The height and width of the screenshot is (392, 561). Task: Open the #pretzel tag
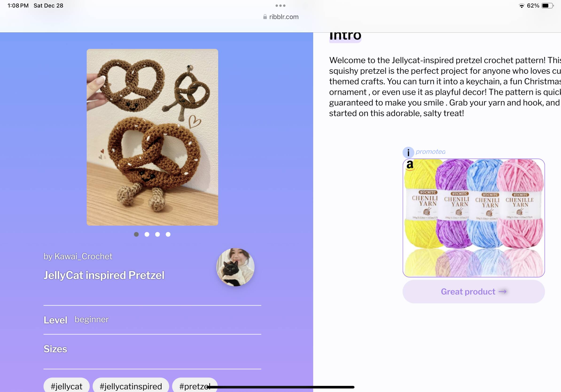pos(195,385)
